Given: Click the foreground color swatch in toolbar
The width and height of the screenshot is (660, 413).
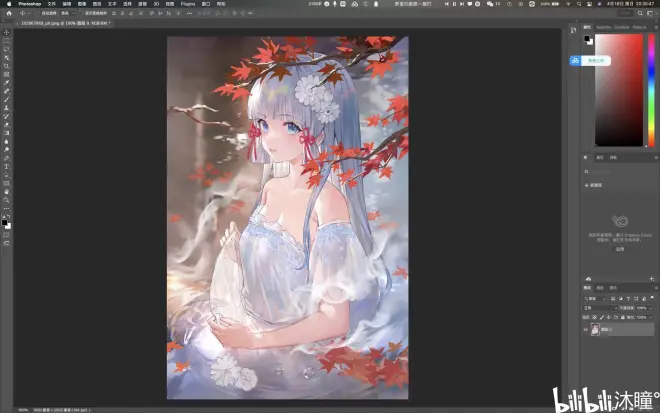Looking at the screenshot, I should [x=4, y=222].
